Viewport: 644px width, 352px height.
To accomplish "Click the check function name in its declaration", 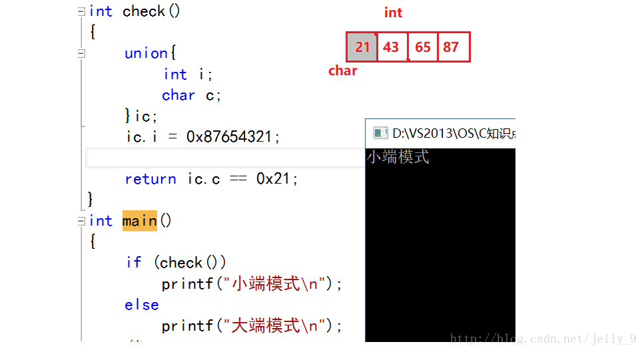I will tap(144, 11).
